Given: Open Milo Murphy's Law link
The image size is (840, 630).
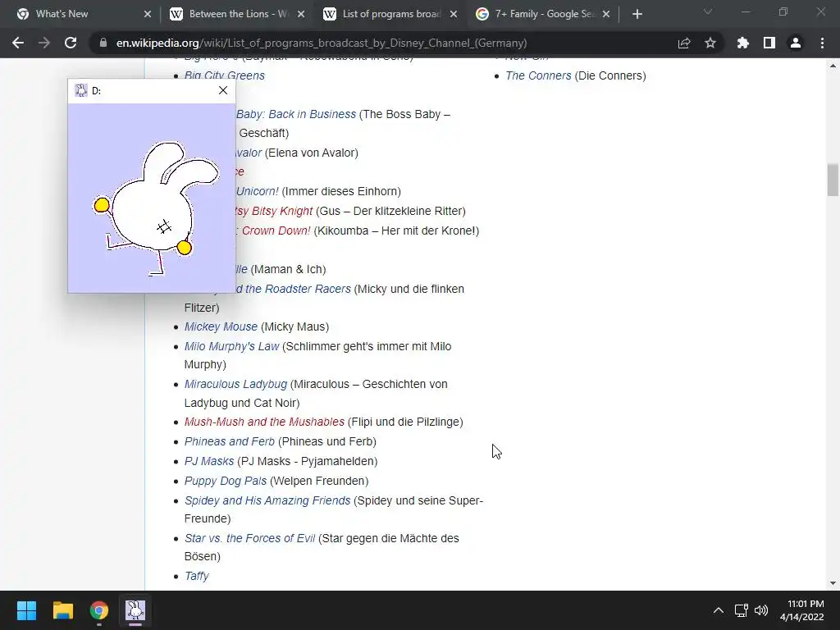Looking at the screenshot, I should point(231,347).
